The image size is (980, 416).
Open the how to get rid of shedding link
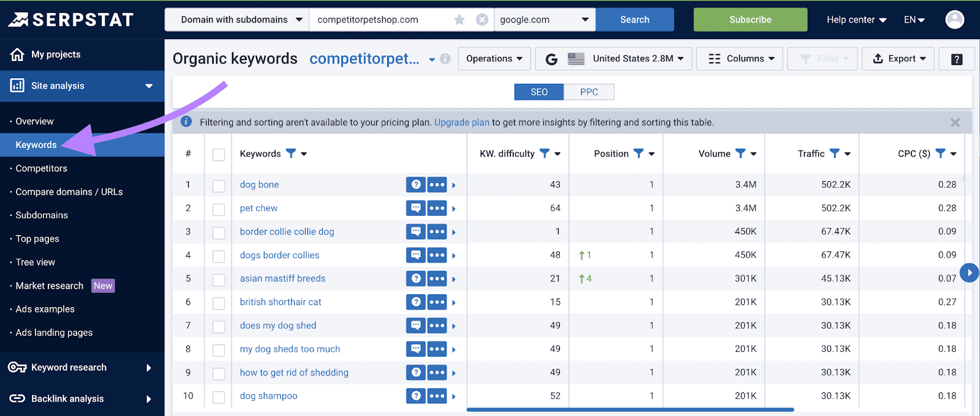coord(294,373)
